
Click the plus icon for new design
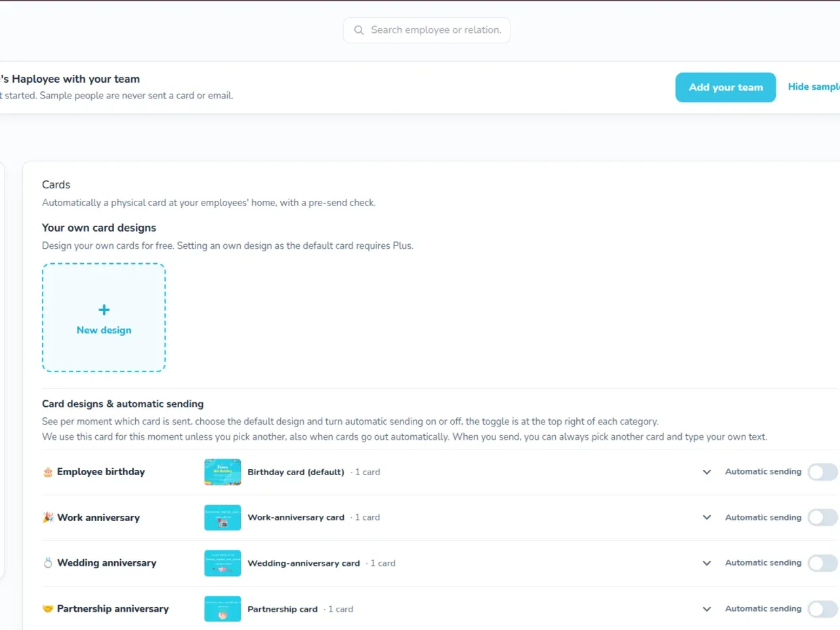coord(104,310)
